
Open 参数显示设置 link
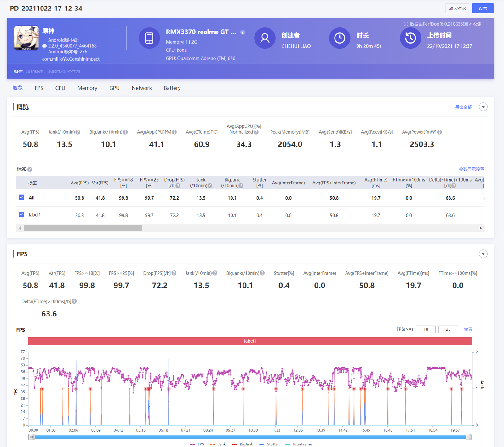[471, 169]
